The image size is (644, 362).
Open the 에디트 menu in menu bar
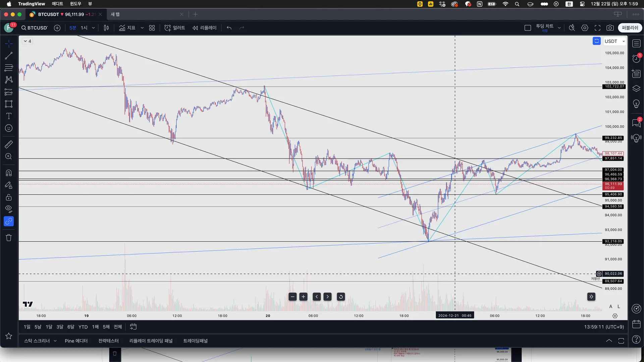point(57,4)
